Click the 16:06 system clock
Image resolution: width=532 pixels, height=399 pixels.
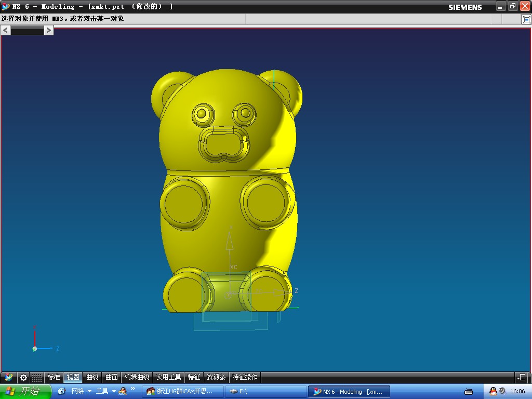tap(518, 392)
